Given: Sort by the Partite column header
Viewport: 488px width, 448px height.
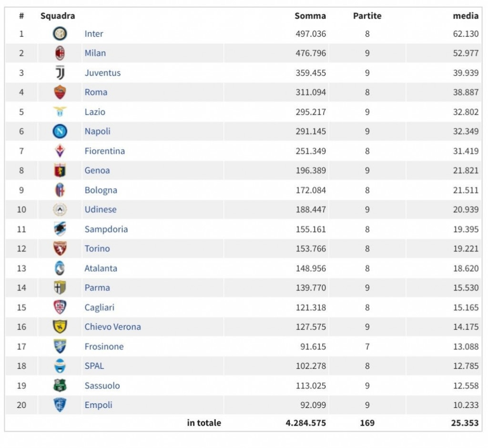Looking at the screenshot, I should (367, 16).
